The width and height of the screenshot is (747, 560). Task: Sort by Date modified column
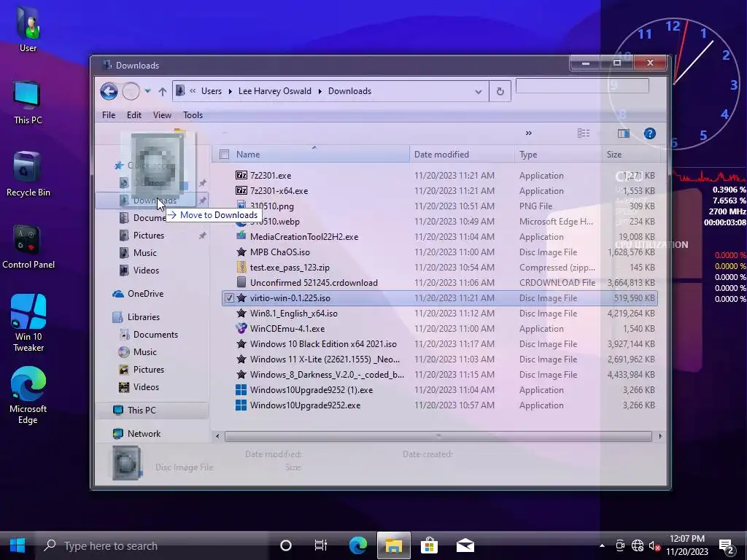click(x=462, y=155)
